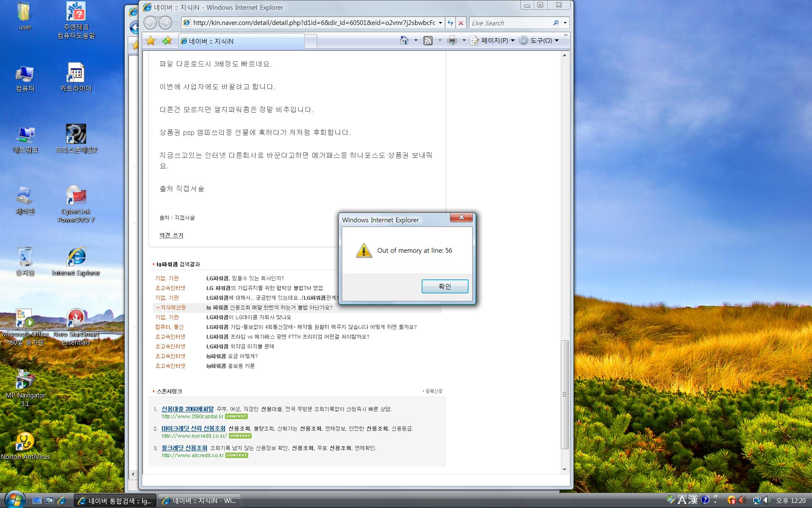Click the 확인 button in the error dialog
This screenshot has height=508, width=812.
(x=444, y=286)
